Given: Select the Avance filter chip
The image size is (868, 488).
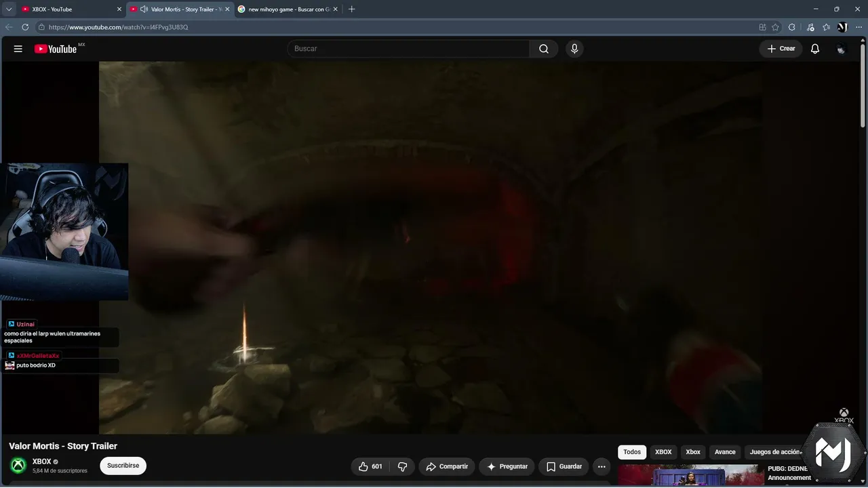Looking at the screenshot, I should [x=725, y=452].
